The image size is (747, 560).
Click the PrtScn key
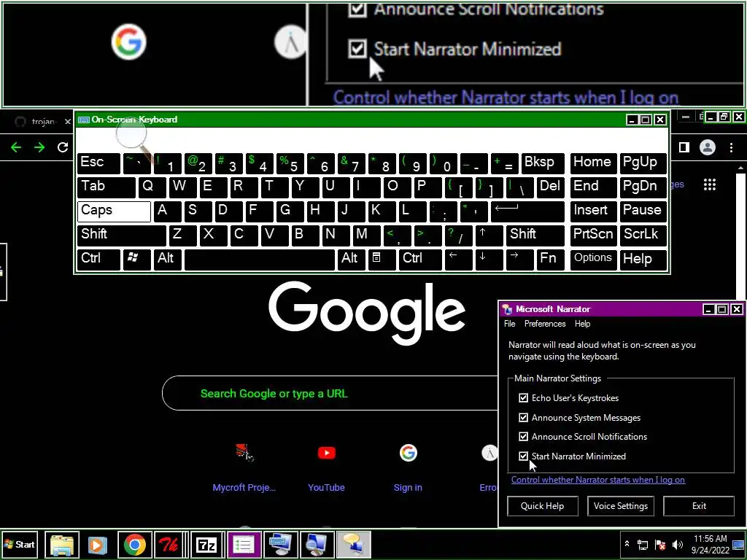(593, 235)
